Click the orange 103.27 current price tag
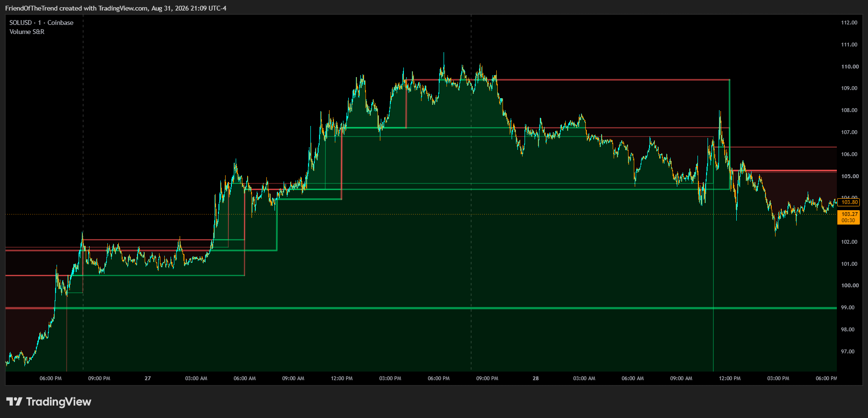 coord(849,217)
